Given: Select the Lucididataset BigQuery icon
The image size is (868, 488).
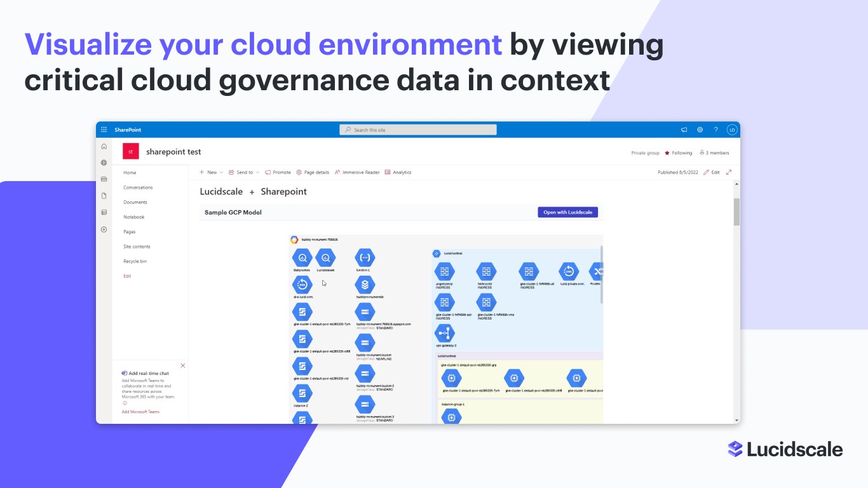Looking at the screenshot, I should coord(325,258).
